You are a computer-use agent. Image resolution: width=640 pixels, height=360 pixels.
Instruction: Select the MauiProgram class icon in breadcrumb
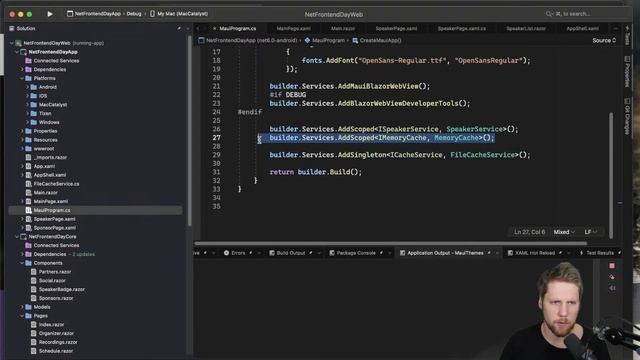click(307, 40)
